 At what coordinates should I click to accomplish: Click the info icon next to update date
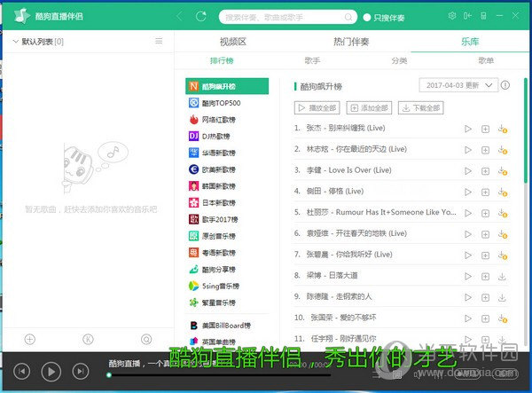(x=505, y=85)
